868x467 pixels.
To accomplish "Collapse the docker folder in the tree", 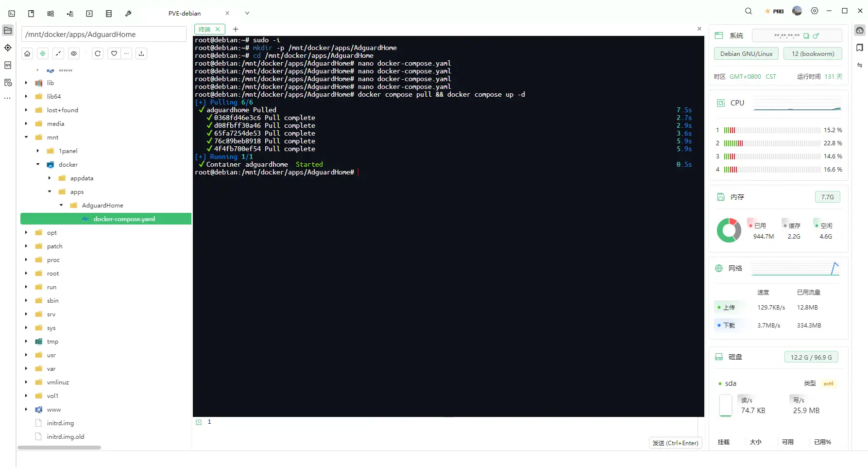I will (x=37, y=164).
